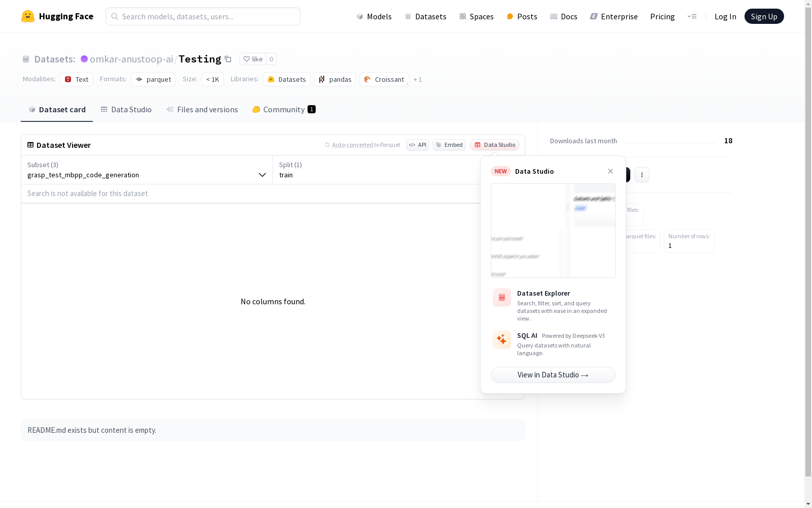Image resolution: width=812 pixels, height=508 pixels.
Task: Click the Embed button
Action: coord(449,145)
